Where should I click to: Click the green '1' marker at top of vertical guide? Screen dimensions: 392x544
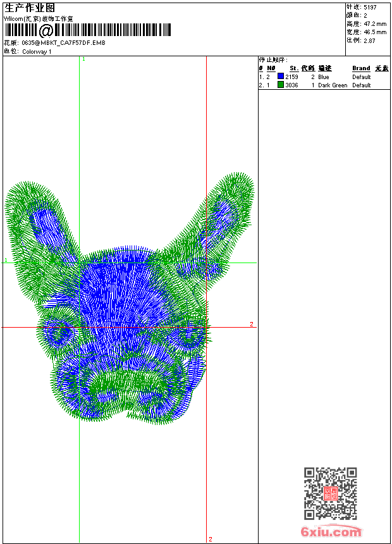83,59
